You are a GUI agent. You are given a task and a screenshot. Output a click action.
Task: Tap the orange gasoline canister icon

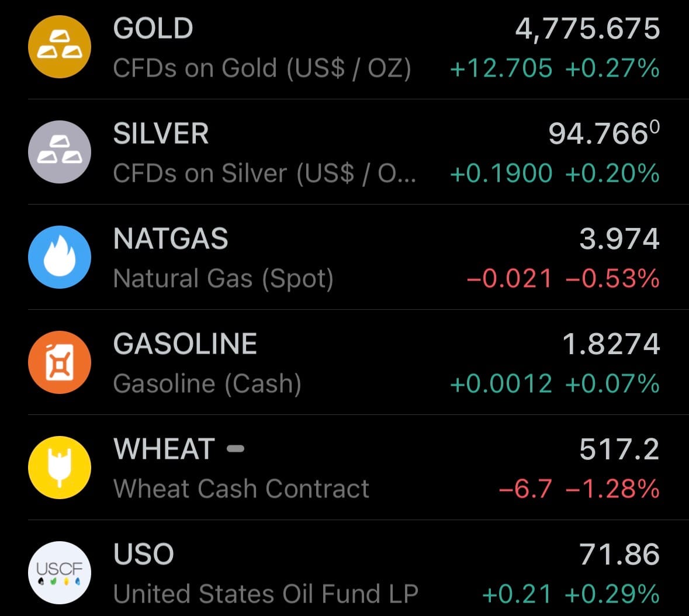pyautogui.click(x=60, y=362)
